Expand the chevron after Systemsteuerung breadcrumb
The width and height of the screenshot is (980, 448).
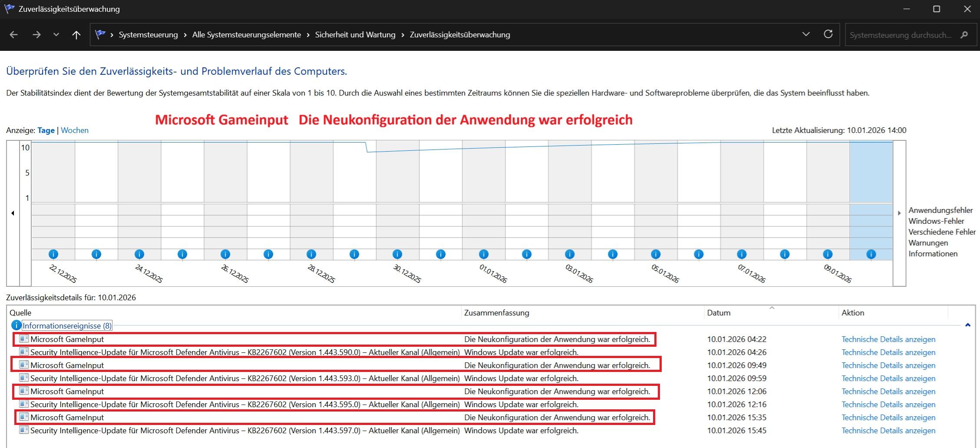coord(185,35)
